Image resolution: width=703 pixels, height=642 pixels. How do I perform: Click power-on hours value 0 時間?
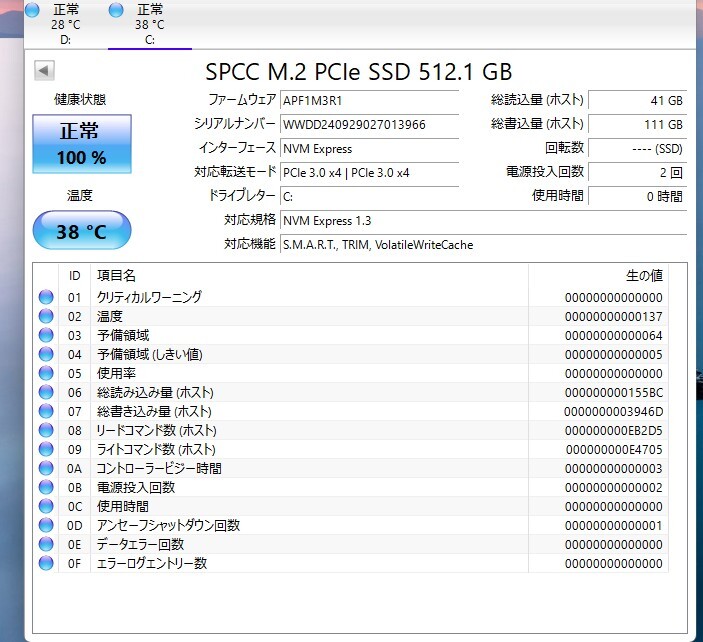click(637, 196)
